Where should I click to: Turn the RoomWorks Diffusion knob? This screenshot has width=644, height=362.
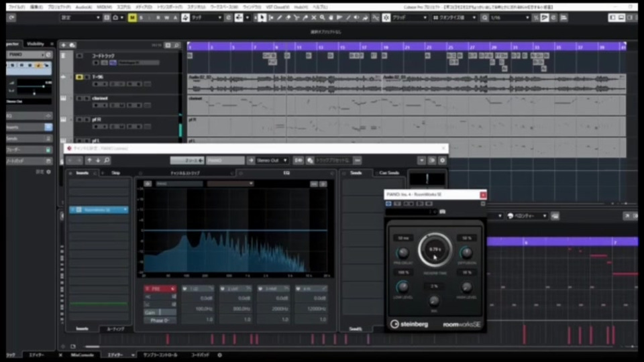[x=466, y=253]
